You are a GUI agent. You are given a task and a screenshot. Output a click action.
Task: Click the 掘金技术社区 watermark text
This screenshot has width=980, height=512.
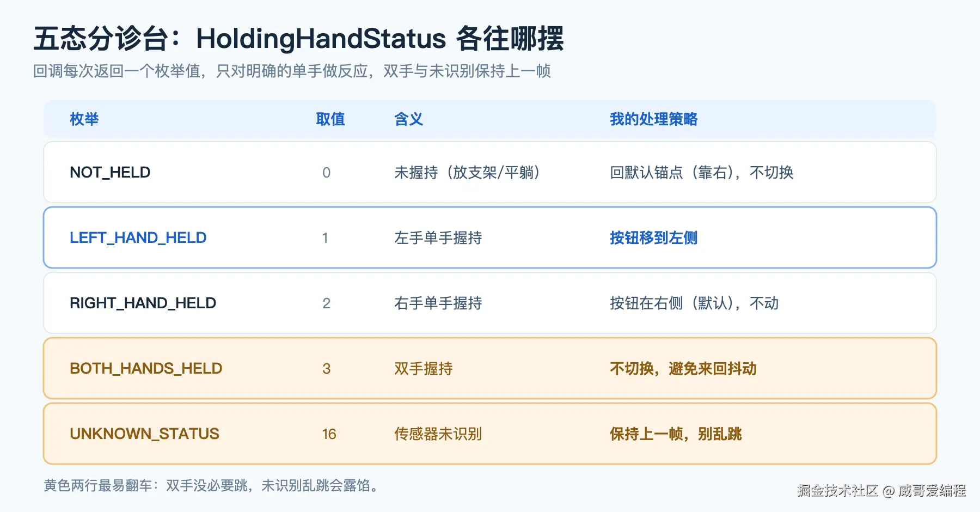click(838, 491)
